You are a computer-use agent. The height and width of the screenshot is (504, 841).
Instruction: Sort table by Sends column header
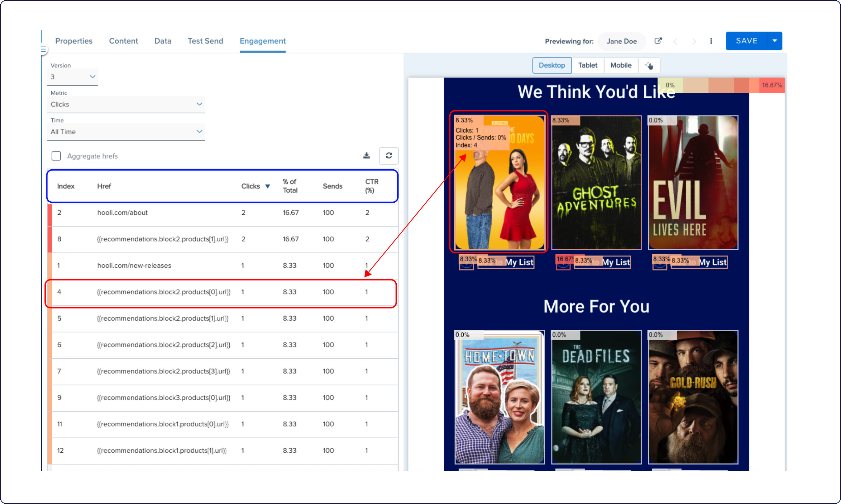point(332,186)
